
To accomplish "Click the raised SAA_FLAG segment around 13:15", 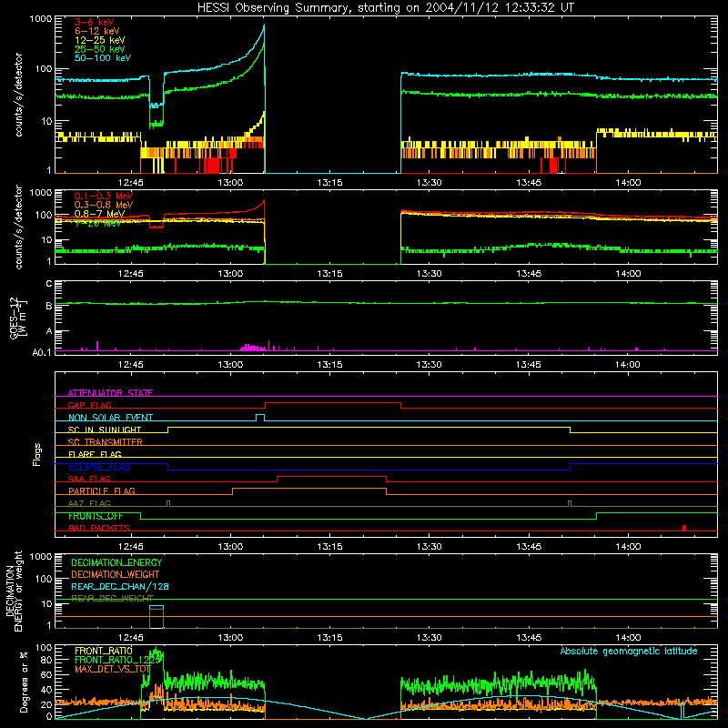I will 332,476.
